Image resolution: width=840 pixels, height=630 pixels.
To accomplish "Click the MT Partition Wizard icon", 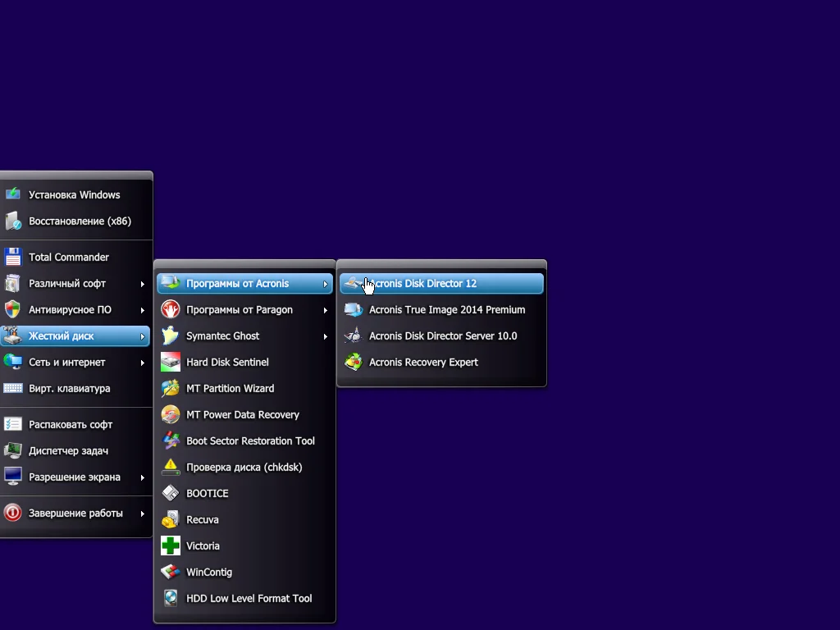I will tap(171, 388).
